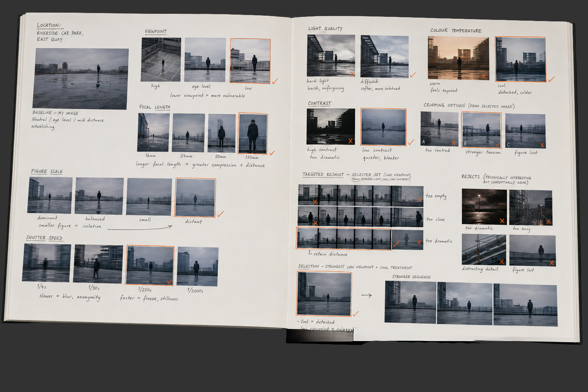Select the 'high' viewpoint photo
The height and width of the screenshot is (392, 588).
coord(161,59)
